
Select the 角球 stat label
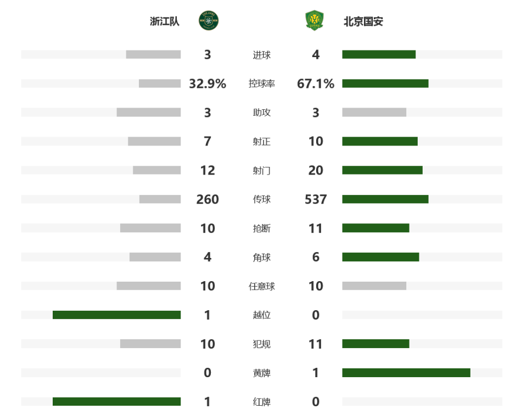[261, 257]
